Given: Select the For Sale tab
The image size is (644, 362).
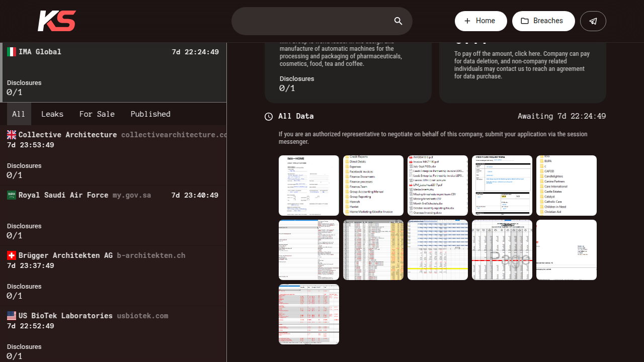Looking at the screenshot, I should [97, 114].
